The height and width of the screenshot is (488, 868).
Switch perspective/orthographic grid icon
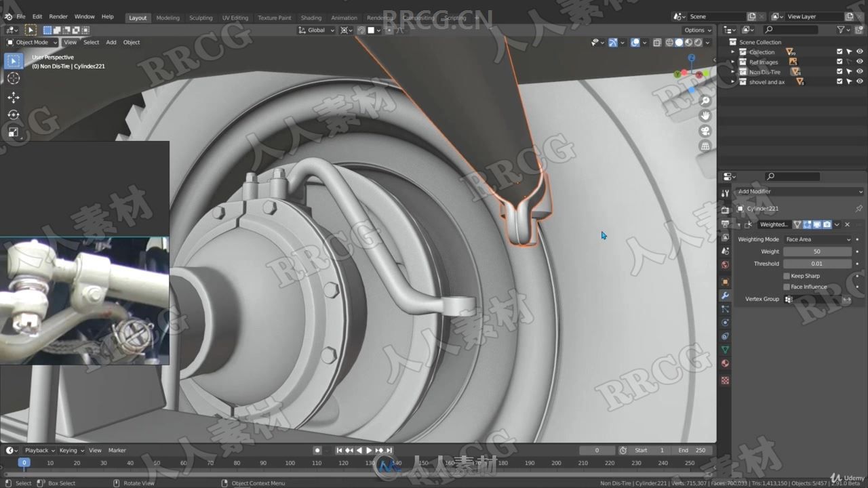[x=705, y=146]
